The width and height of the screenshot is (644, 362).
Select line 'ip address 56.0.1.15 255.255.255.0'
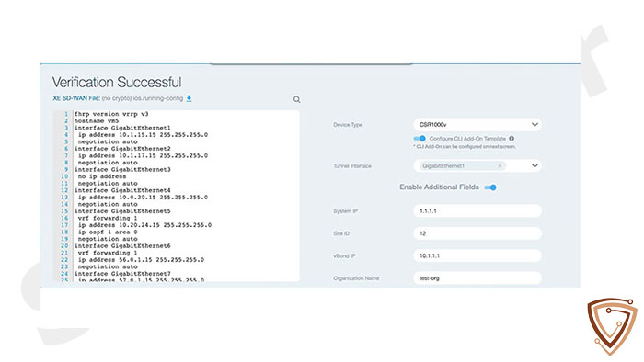click(x=142, y=260)
